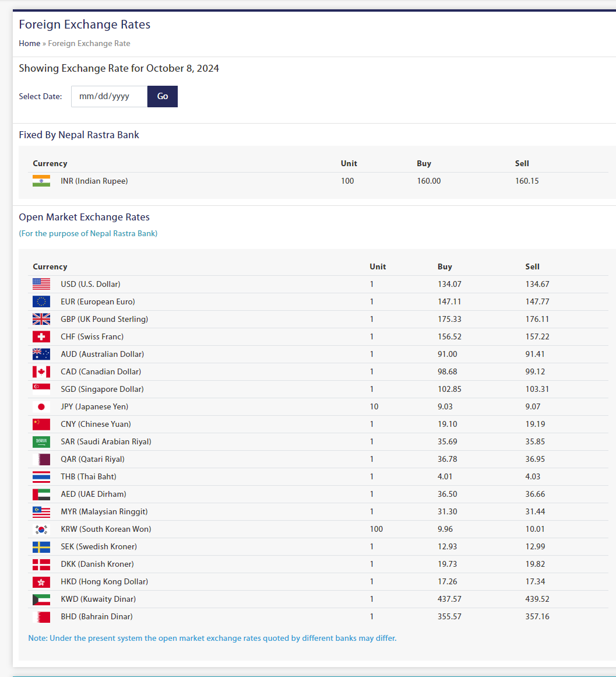Click the Kuwait flag next to KWD
Image resolution: width=616 pixels, height=677 pixels.
tap(41, 599)
